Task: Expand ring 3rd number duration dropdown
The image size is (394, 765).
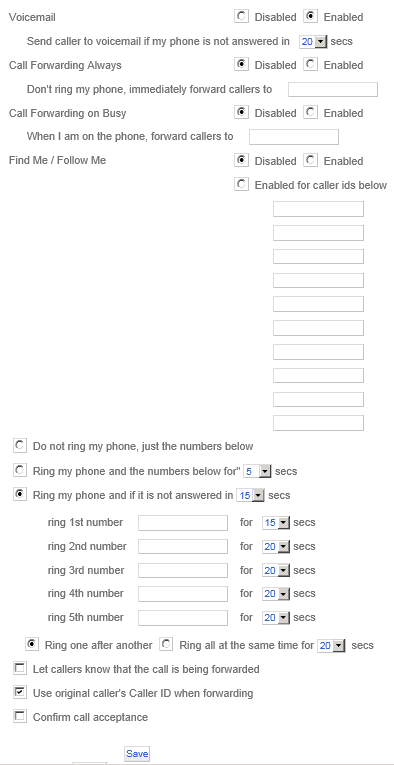Action: [276, 570]
